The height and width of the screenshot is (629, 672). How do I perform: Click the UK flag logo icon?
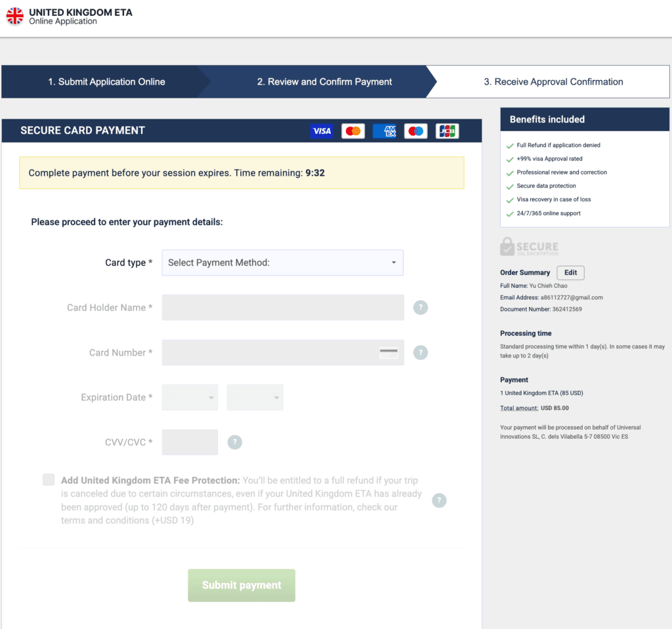pos(14,16)
